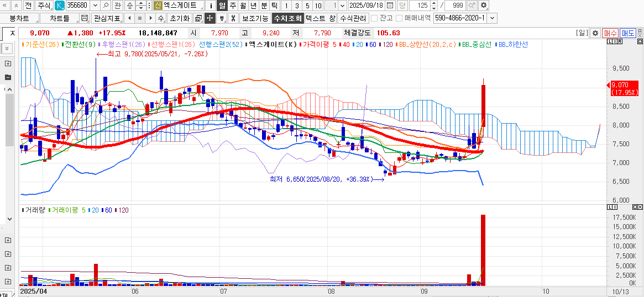644x297 pixels.
Task: Switch to weekly chart with 주 tab
Action: (232, 6)
